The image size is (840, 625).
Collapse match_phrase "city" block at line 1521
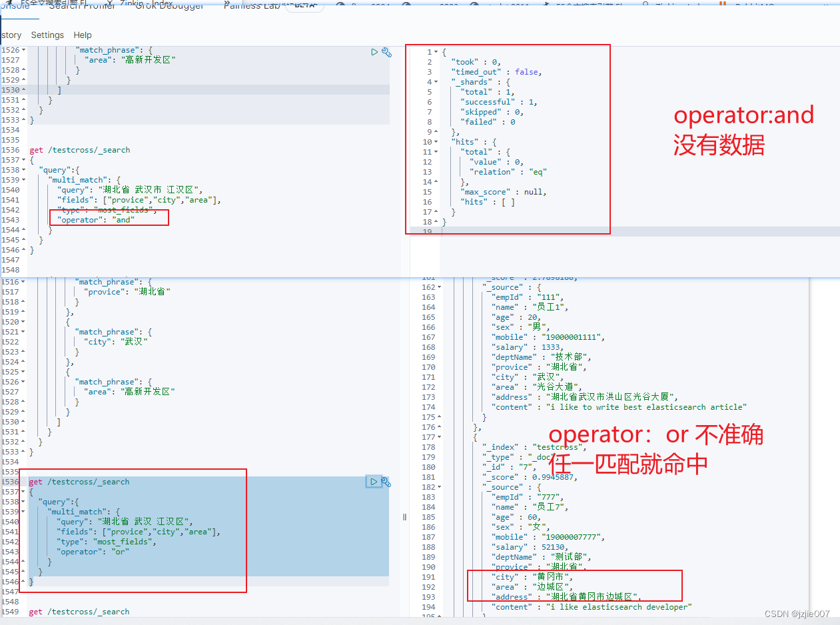pyautogui.click(x=24, y=332)
